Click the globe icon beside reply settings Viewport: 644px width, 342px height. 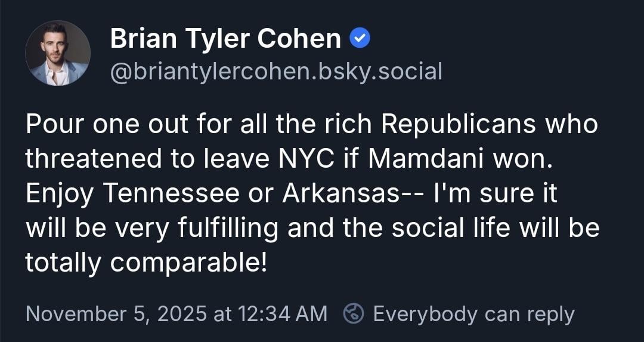pyautogui.click(x=354, y=313)
